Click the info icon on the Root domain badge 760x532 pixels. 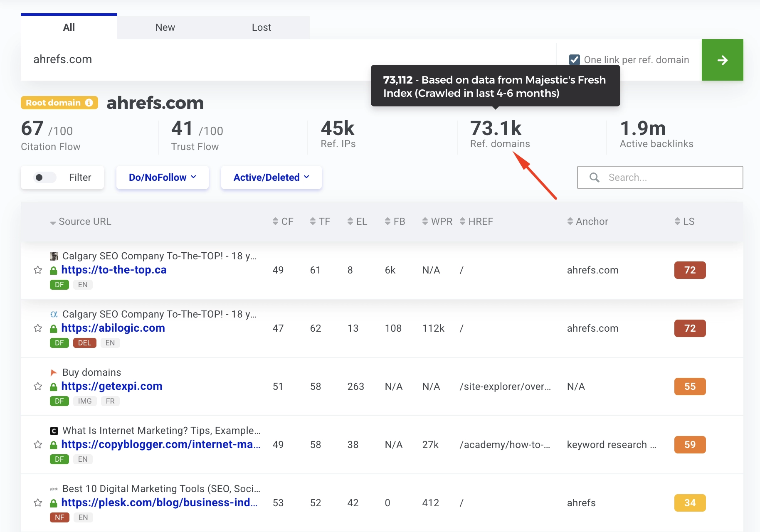pos(89,103)
